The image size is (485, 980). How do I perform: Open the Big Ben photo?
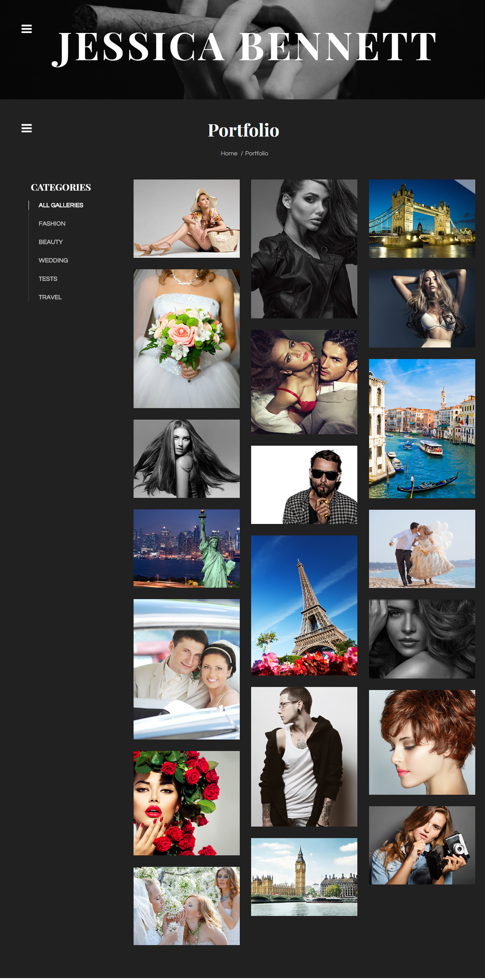pos(304,877)
